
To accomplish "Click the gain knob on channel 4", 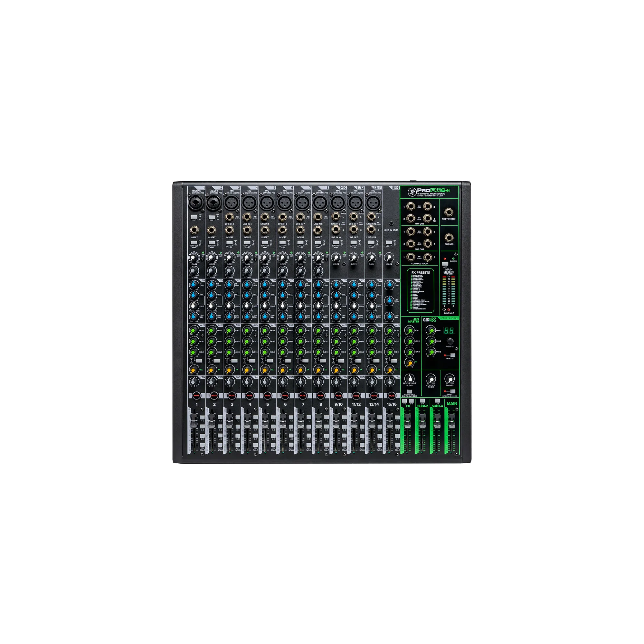I will [x=247, y=258].
